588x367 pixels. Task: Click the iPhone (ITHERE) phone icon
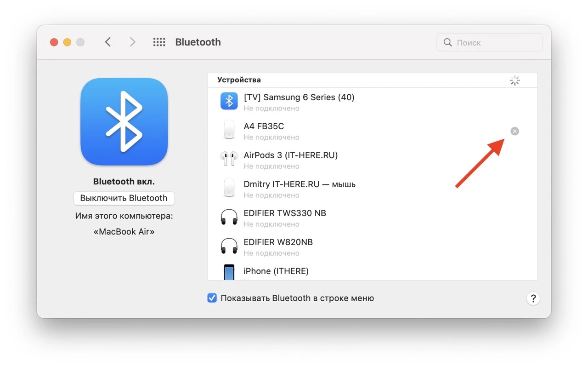(229, 272)
